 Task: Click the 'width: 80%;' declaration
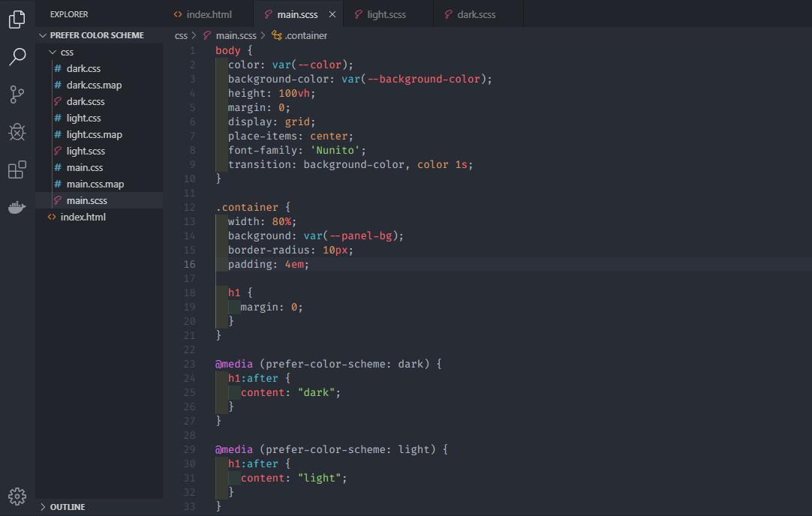pos(262,221)
